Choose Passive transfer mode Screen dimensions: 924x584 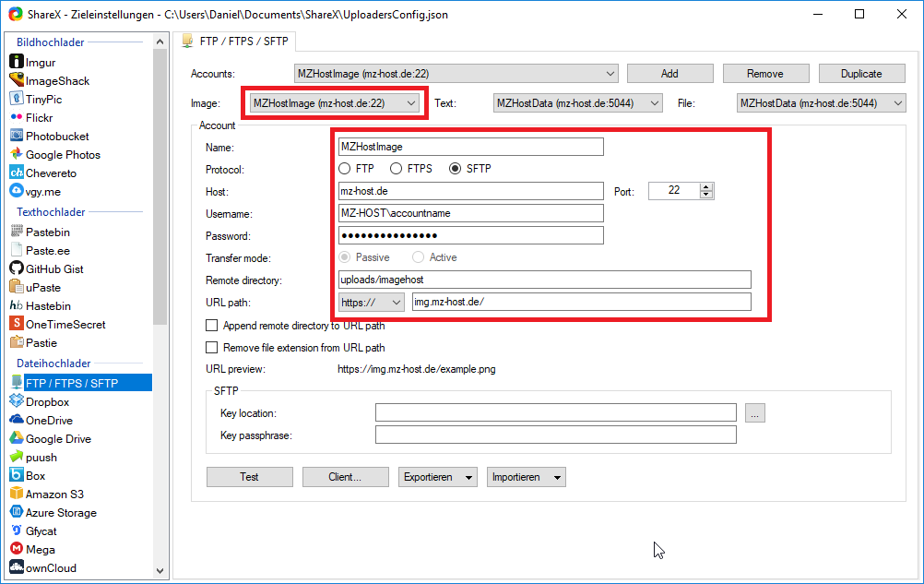pyautogui.click(x=345, y=256)
